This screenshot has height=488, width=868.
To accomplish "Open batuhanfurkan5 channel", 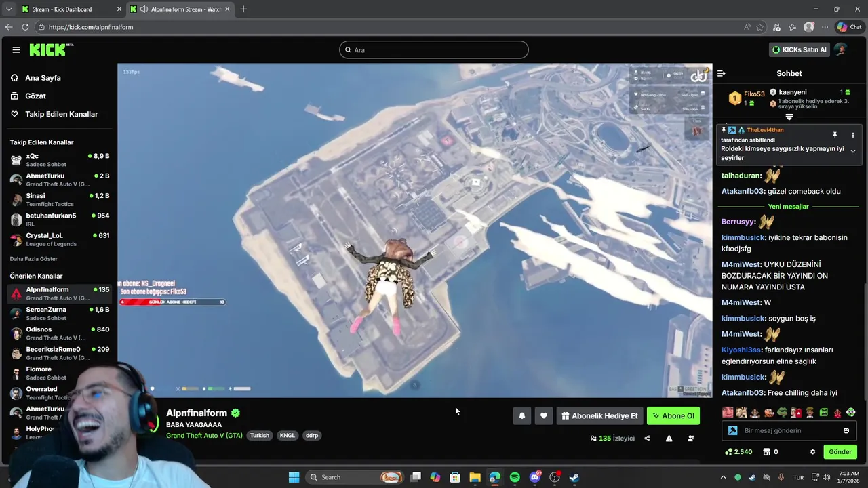I will click(60, 220).
